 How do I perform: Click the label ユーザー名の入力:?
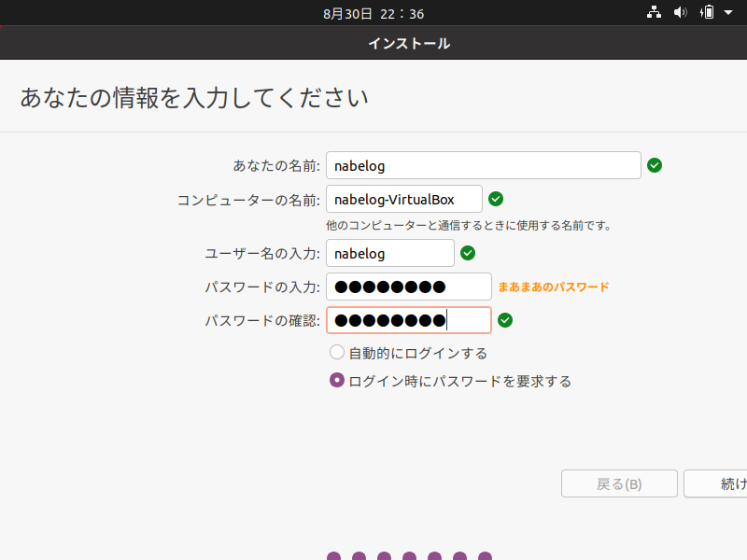pyautogui.click(x=262, y=253)
